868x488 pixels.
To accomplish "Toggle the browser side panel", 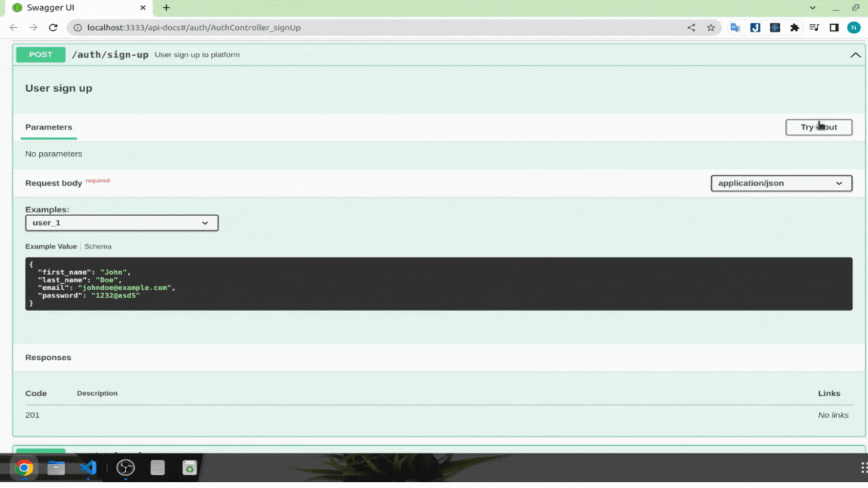I will 834,28.
